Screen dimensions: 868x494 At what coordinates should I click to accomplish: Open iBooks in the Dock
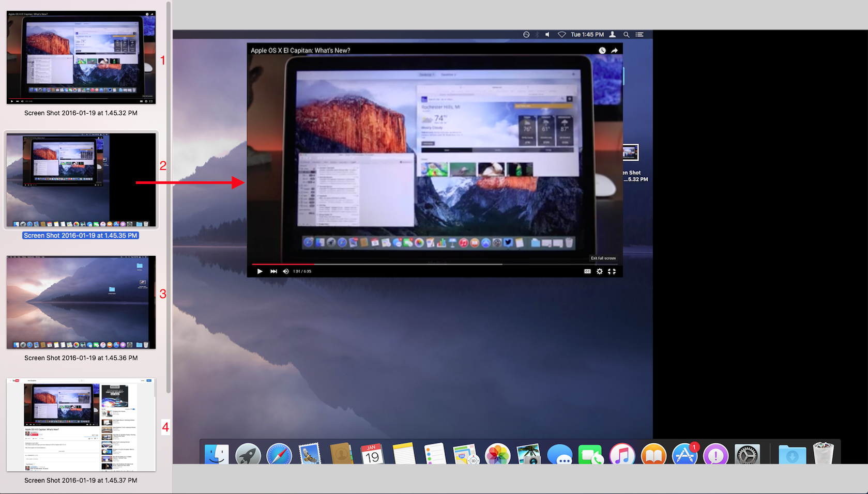(x=653, y=454)
